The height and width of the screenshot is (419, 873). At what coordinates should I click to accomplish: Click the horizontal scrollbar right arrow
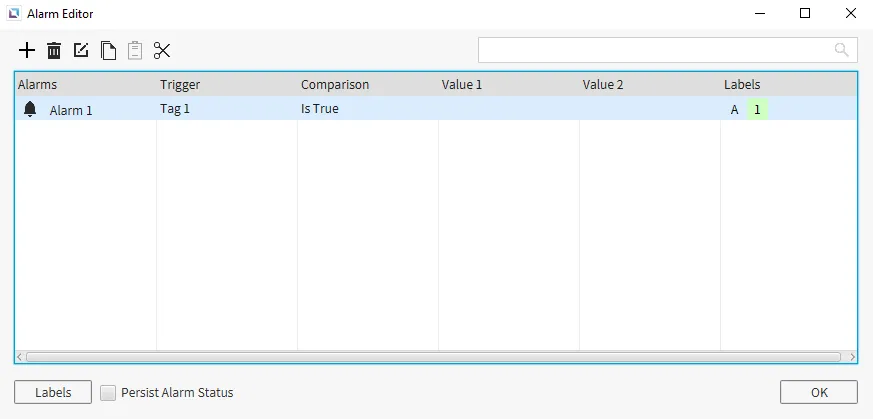pyautogui.click(x=852, y=357)
